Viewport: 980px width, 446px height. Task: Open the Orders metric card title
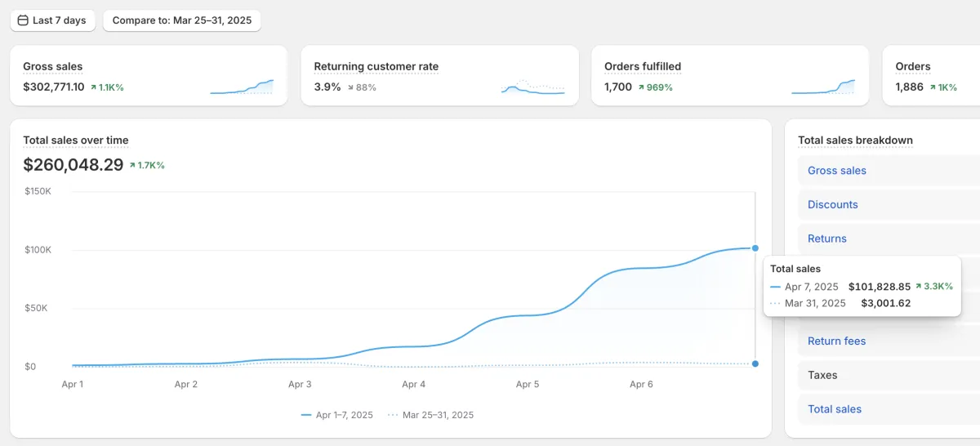[x=913, y=67]
